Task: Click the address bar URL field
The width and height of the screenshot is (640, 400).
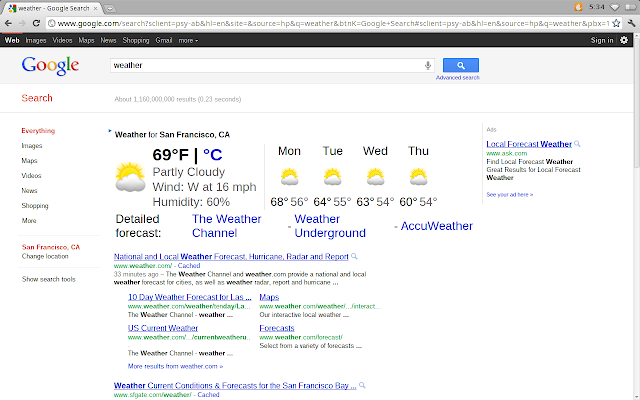Action: (x=333, y=23)
